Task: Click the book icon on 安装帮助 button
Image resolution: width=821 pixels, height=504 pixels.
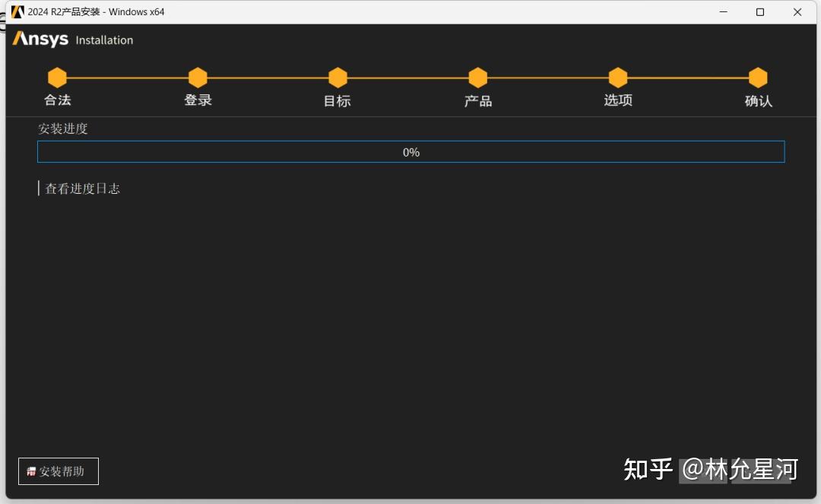Action: [30, 471]
